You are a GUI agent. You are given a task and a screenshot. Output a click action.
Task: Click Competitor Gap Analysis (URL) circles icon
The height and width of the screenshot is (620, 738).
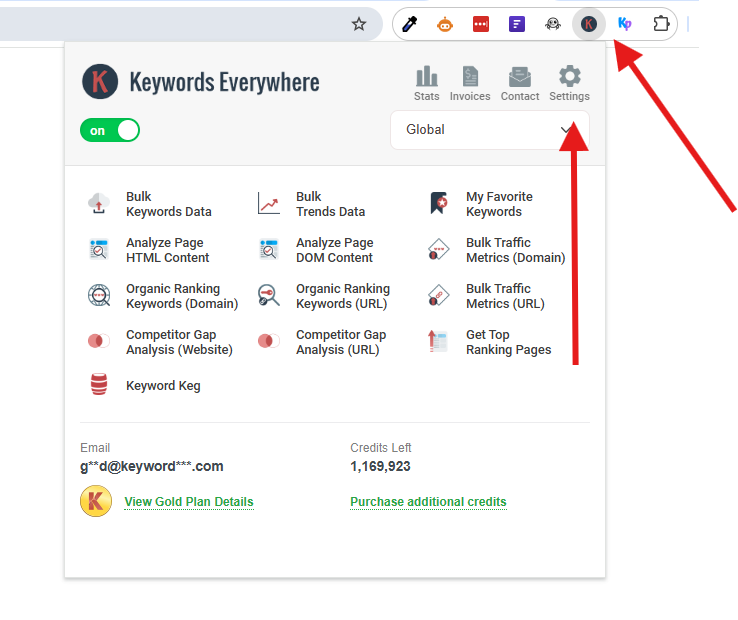269,341
